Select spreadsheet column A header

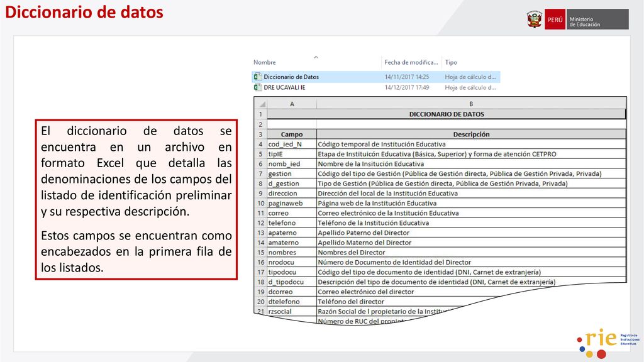pos(292,104)
